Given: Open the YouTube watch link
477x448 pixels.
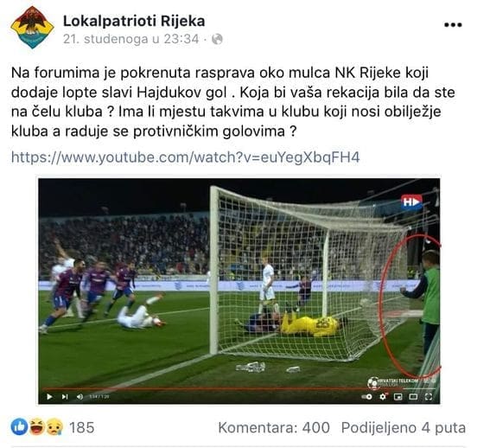Looking at the screenshot, I should point(185,157).
